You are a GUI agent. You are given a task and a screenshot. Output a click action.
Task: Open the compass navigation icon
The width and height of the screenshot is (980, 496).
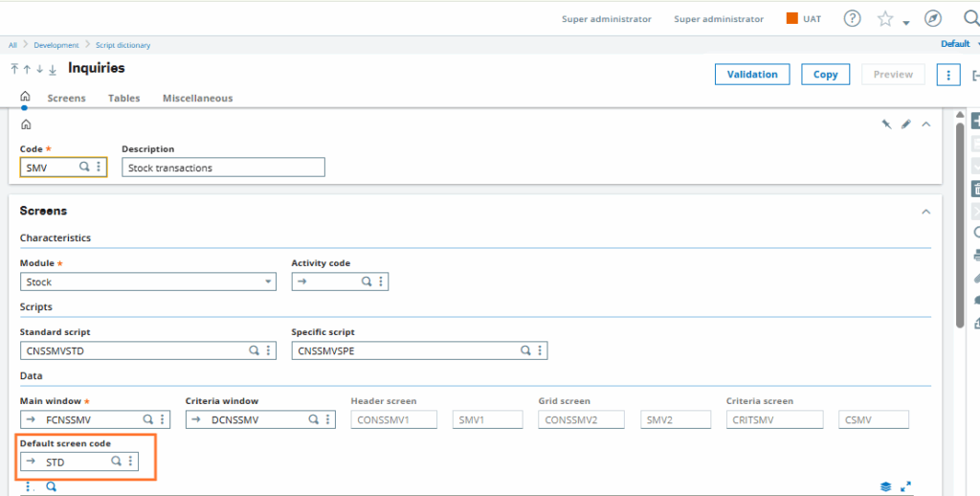(933, 19)
